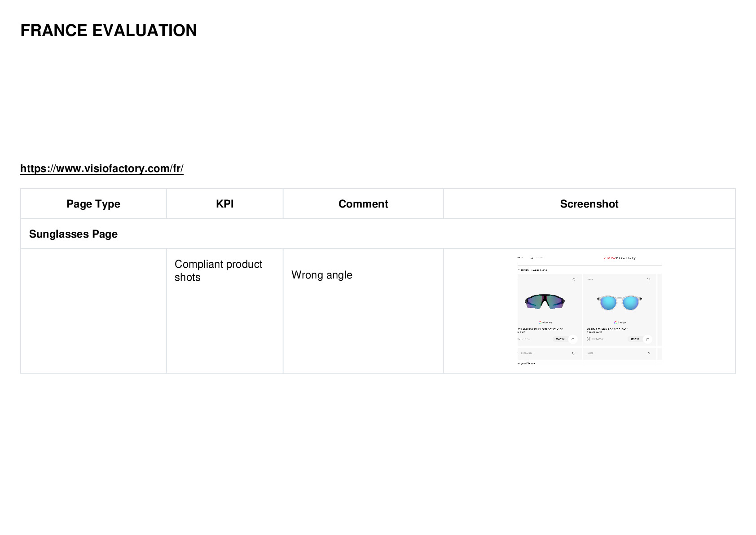The width and height of the screenshot is (756, 535).
Task: Click the heart icon on the Pitchman sunglasses
Action: [x=648, y=280]
